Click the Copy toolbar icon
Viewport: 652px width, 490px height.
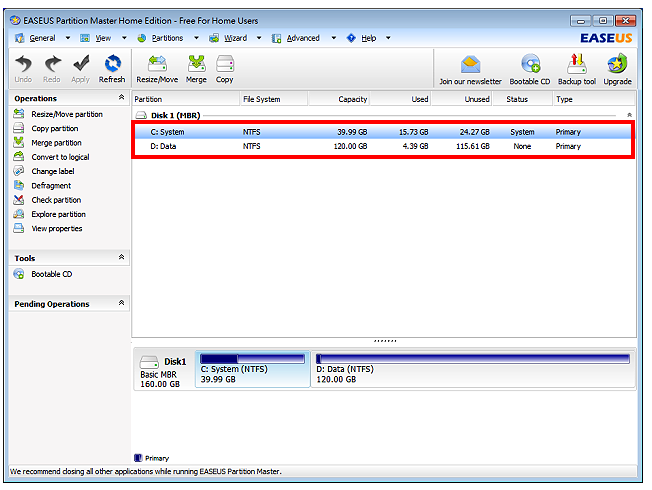[225, 64]
